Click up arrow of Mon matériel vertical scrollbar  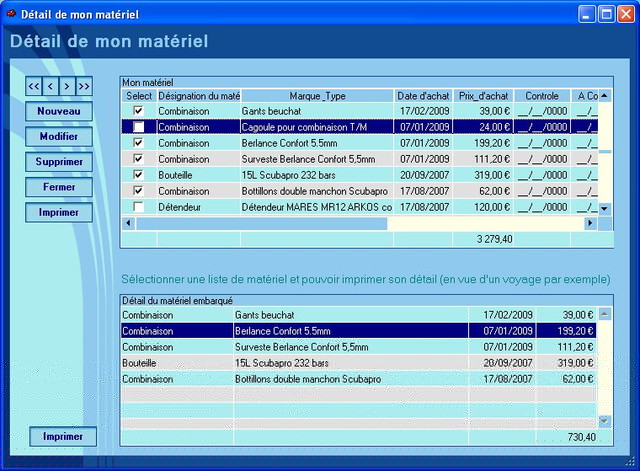click(604, 96)
